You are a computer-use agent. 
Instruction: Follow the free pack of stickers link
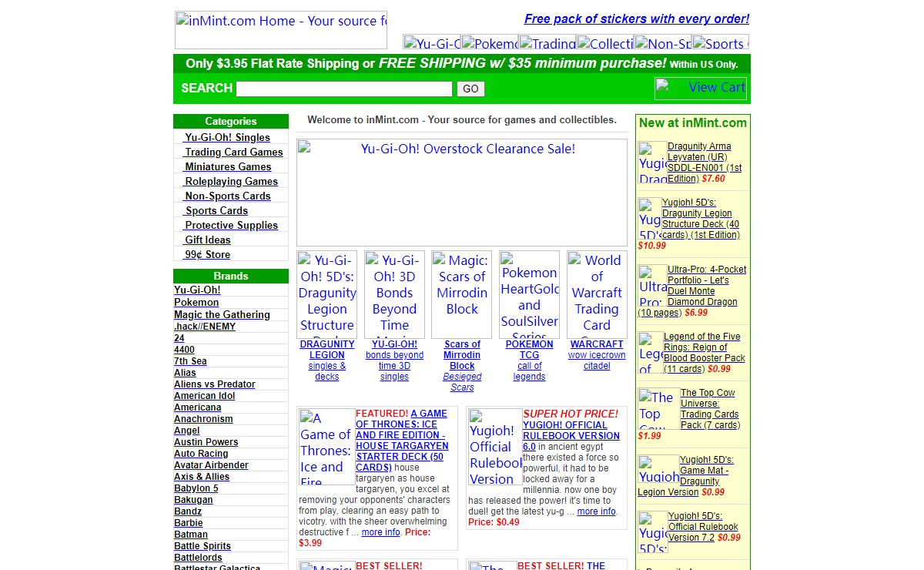pyautogui.click(x=636, y=18)
